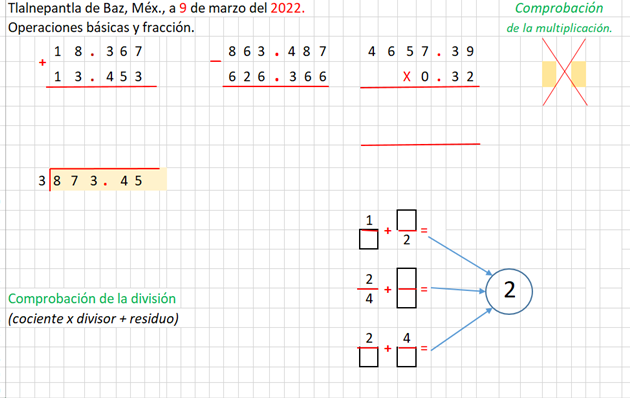This screenshot has width=630, height=398.
Task: Select the numerator 4 in the bottom fraction row
Action: point(407,338)
